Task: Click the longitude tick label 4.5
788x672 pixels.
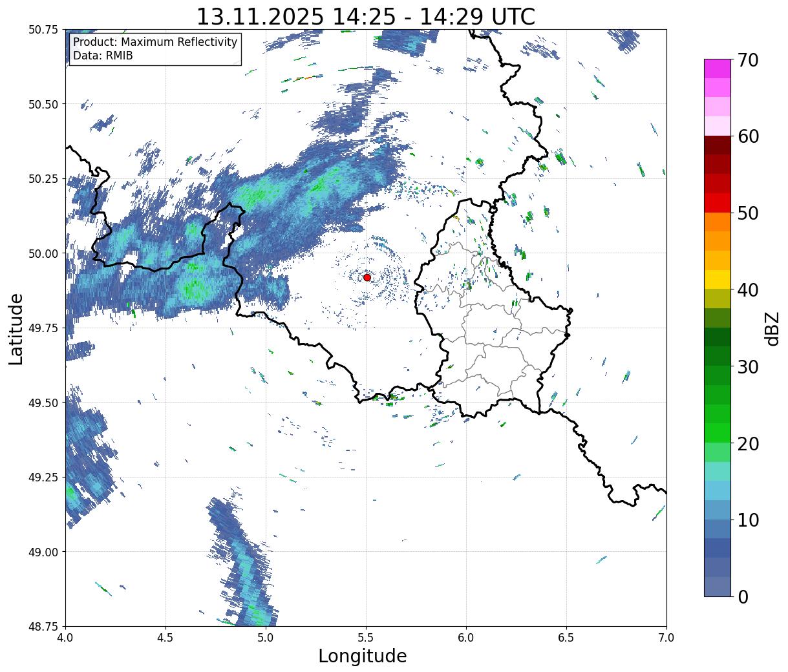Action: (x=165, y=638)
